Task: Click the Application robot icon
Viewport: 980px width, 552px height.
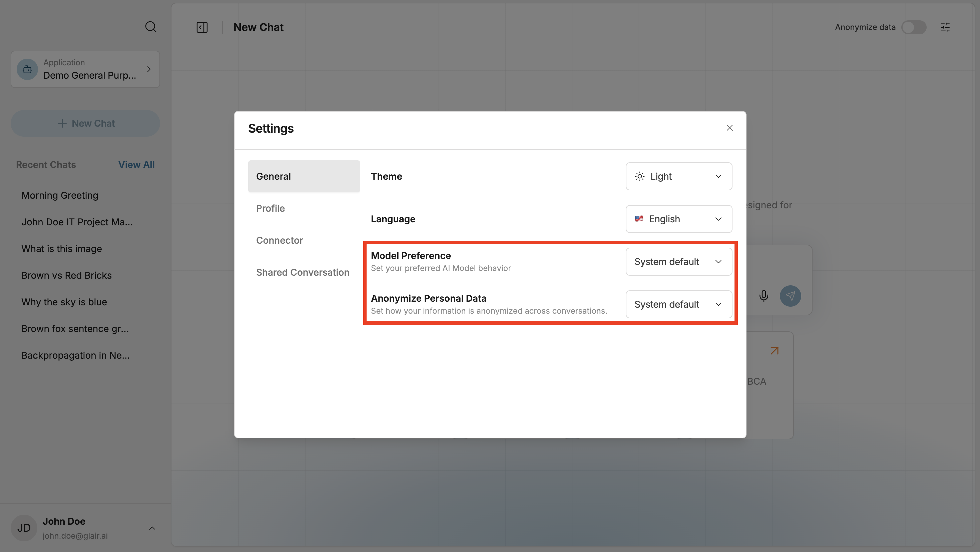Action: tap(27, 70)
